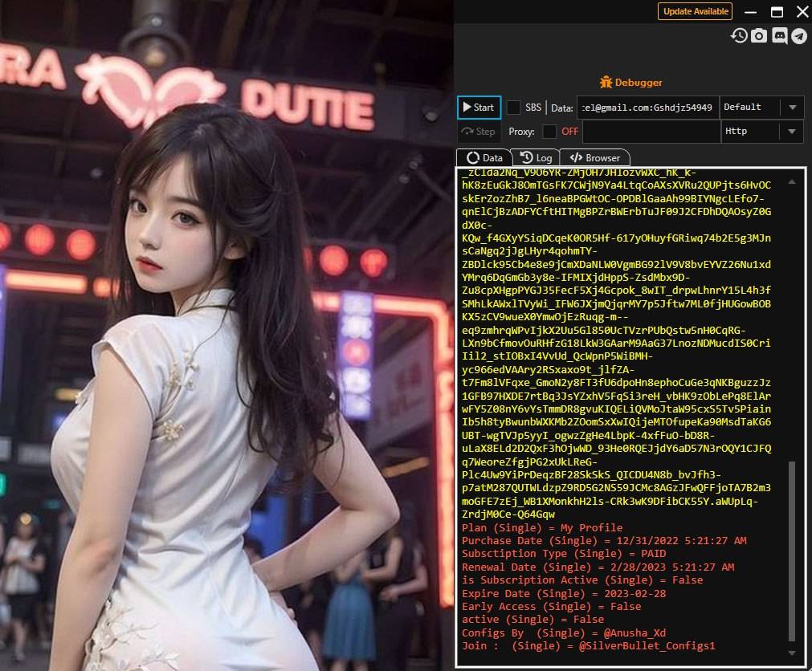Click the 'Subsctiption Type (Single) = PAID' line
The image size is (812, 671).
point(564,554)
